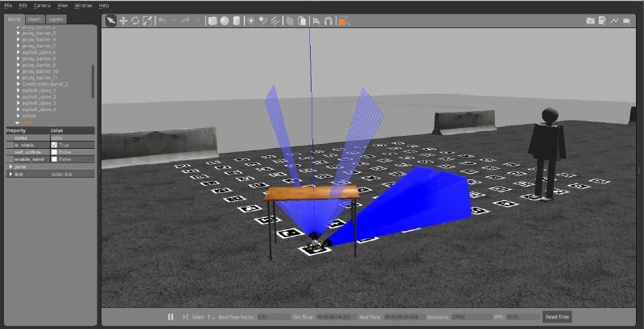Viewport: 644px width, 329px height.
Task: Insert a sphere shape
Action: pos(225,21)
